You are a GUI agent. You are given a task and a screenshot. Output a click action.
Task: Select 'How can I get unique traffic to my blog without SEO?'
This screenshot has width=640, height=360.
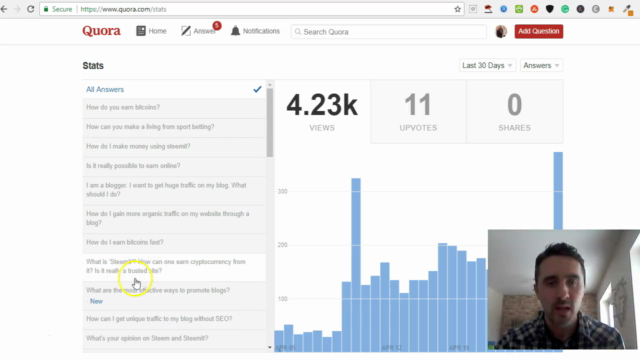click(x=174, y=319)
